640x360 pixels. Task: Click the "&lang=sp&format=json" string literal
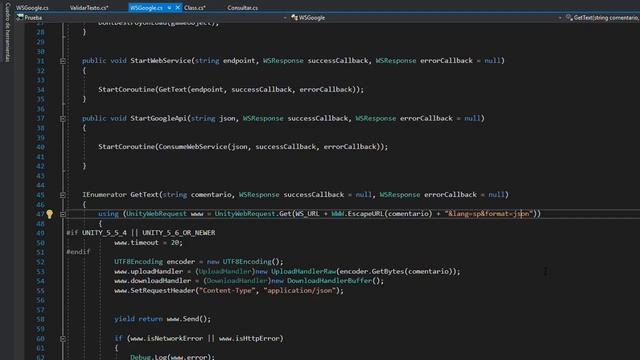pos(488,213)
